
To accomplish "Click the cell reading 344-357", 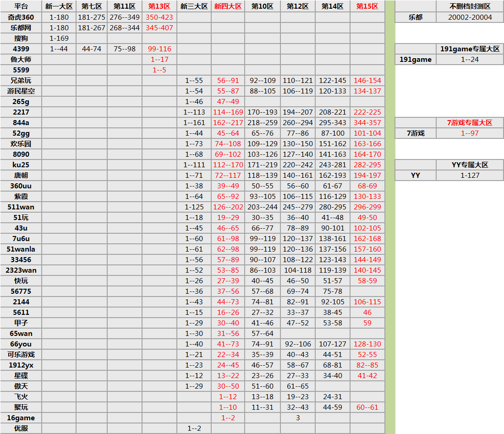I will coord(367,123).
